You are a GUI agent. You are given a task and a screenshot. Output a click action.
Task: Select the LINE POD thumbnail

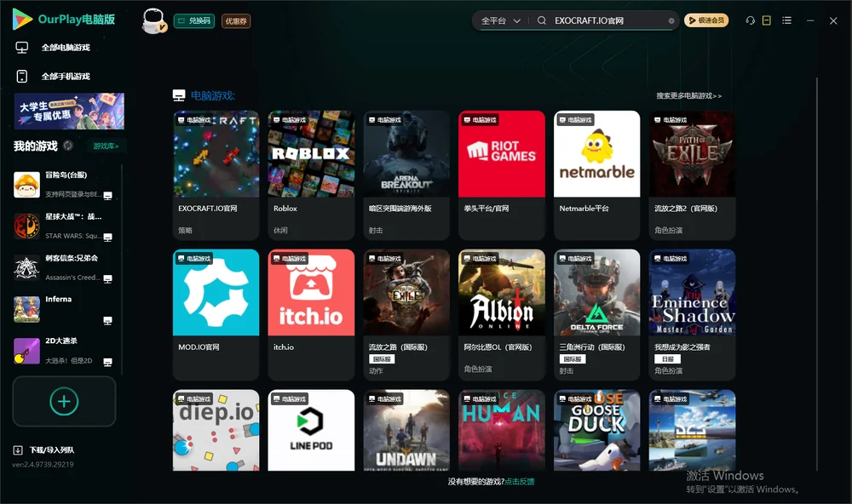311,430
